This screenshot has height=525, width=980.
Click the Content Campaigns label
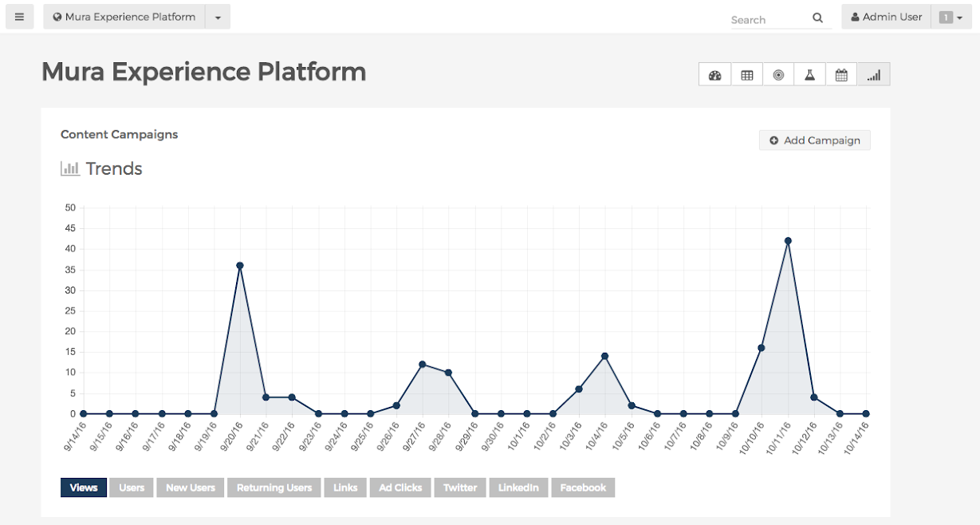(x=120, y=134)
